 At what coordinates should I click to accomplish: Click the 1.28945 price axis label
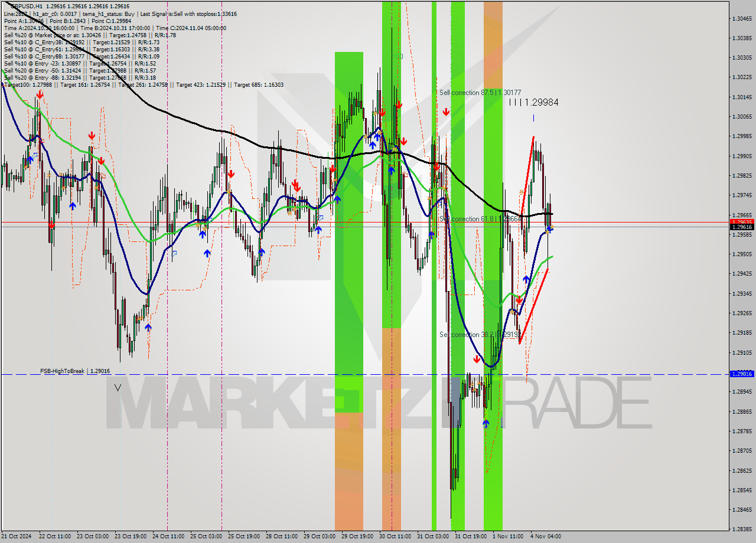pyautogui.click(x=742, y=392)
